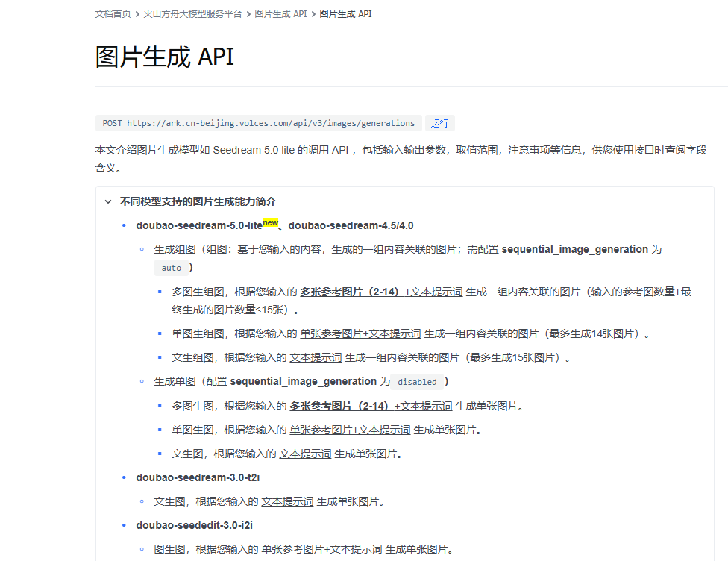The width and height of the screenshot is (728, 561).
Task: Go to 火山方舟大模型服务平台 breadcrumb
Action: [192, 14]
